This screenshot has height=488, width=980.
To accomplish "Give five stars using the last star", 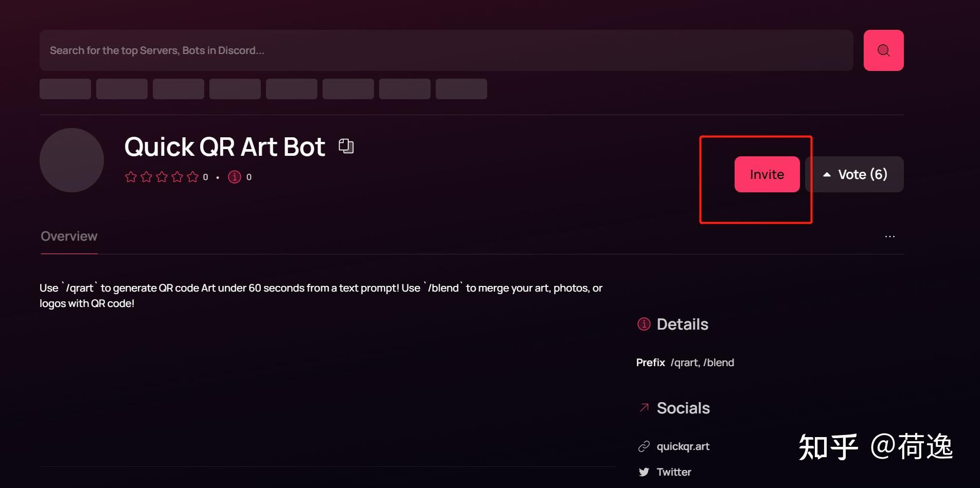I will coord(192,177).
